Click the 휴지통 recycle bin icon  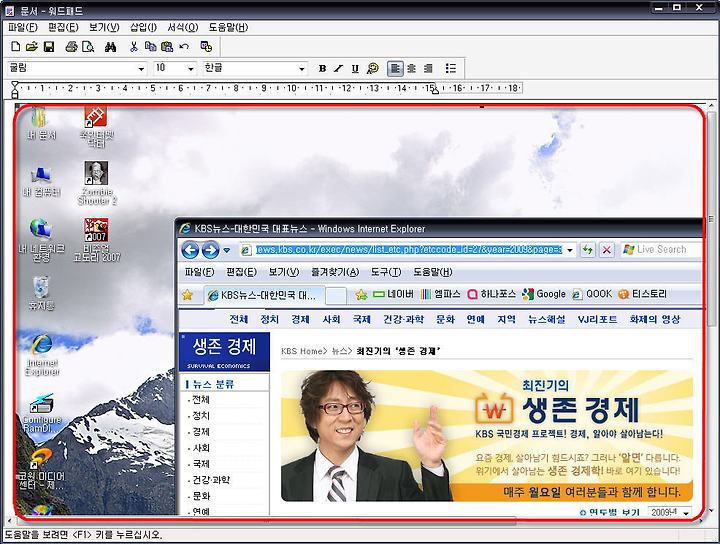pos(41,292)
